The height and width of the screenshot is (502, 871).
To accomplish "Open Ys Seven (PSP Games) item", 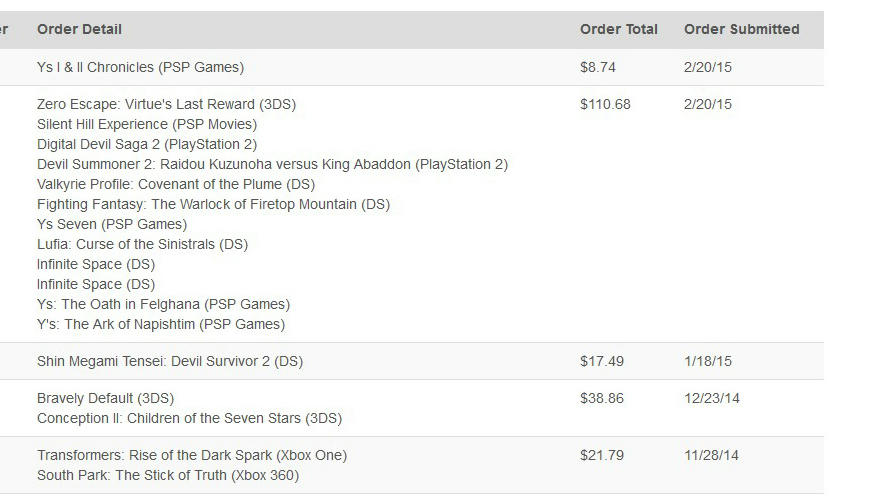I will (112, 225).
